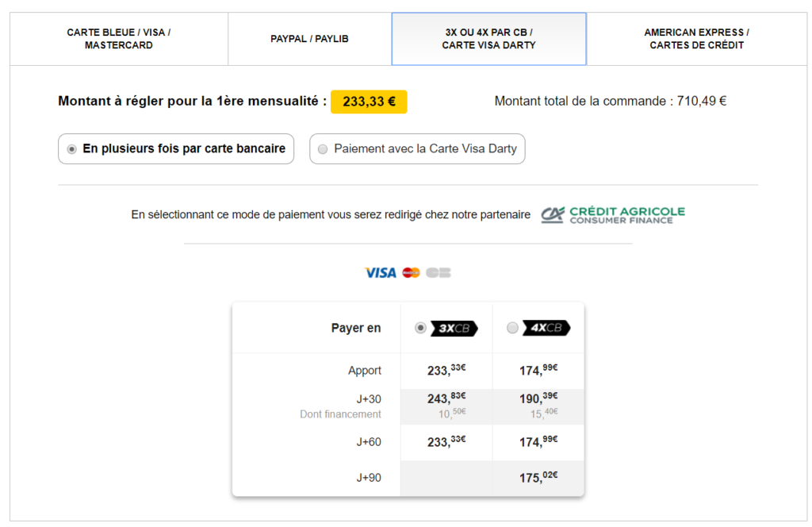Click the 3X Apport amount 233,33€
Viewport: 812px width, 527px height.
(x=446, y=371)
